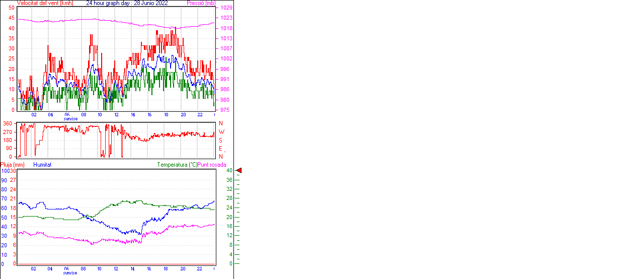Click hour 22 tick under the bottom graph
Screen dimensions: 644x279
pos(199,269)
